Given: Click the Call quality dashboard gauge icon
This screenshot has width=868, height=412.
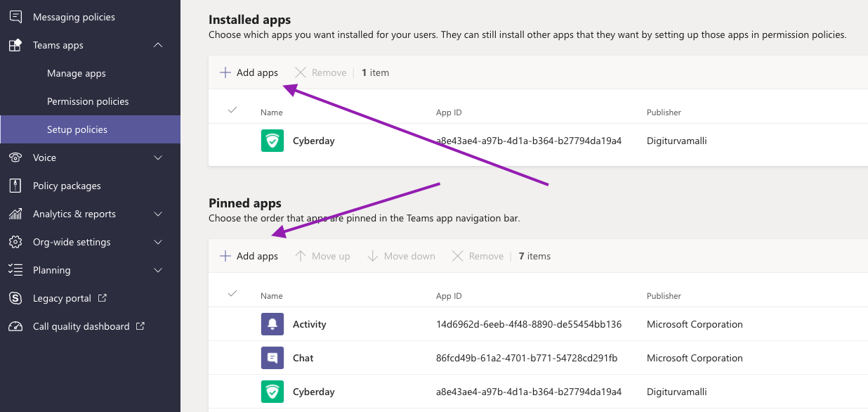Looking at the screenshot, I should (x=15, y=326).
